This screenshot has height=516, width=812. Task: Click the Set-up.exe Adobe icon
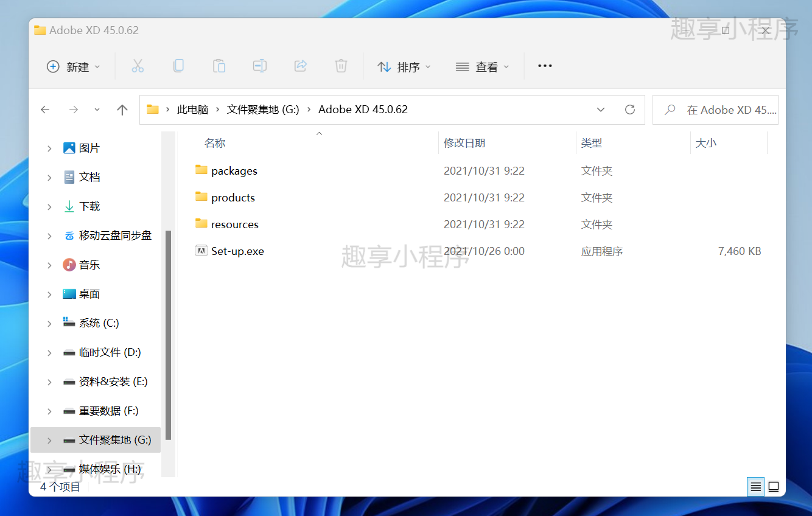[201, 250]
